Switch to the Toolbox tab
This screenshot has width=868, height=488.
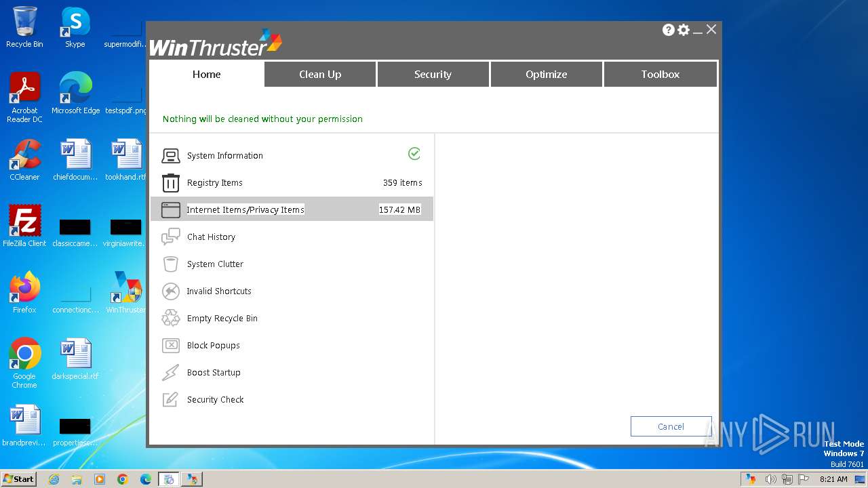tap(660, 75)
